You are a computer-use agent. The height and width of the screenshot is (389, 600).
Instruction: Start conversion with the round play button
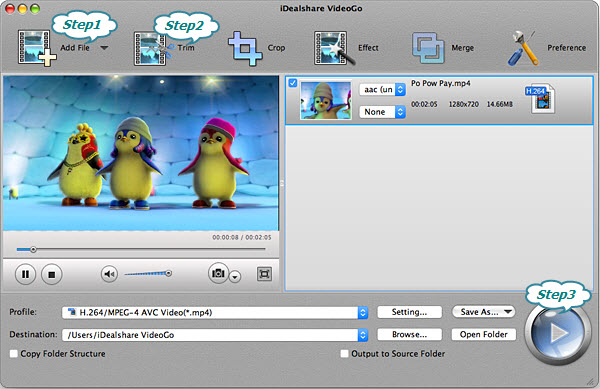pos(558,334)
